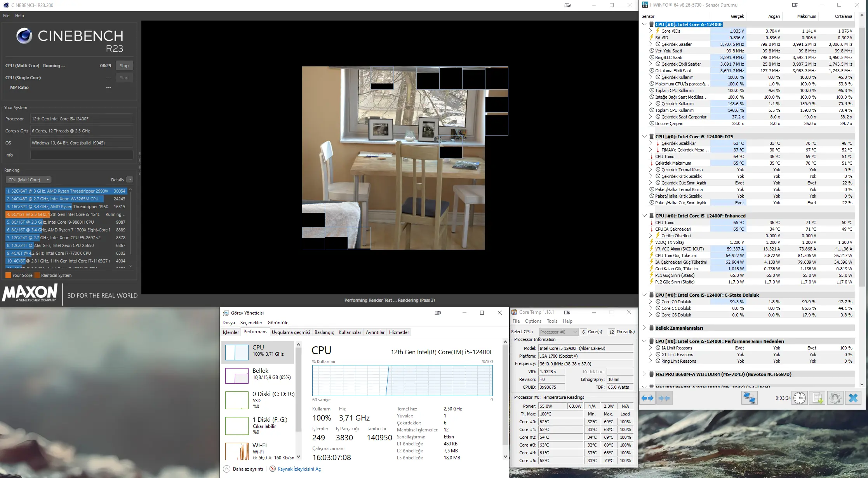Open HWiNFO sensor settings gear icon
The image size is (868, 478).
pyautogui.click(x=835, y=398)
